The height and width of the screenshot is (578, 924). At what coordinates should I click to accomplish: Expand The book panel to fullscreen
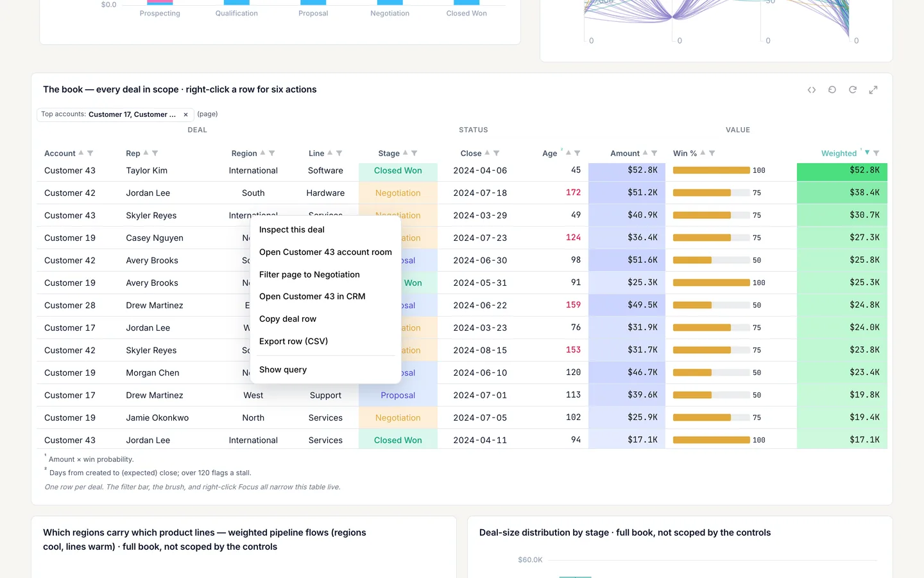tap(873, 90)
